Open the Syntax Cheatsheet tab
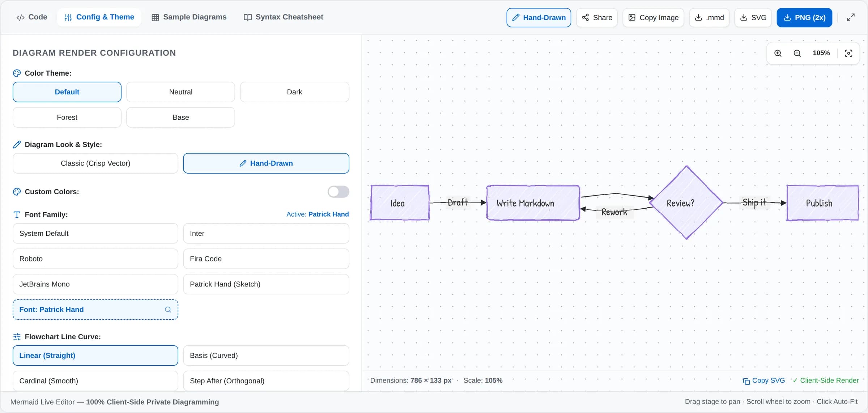868x413 pixels. pyautogui.click(x=284, y=17)
